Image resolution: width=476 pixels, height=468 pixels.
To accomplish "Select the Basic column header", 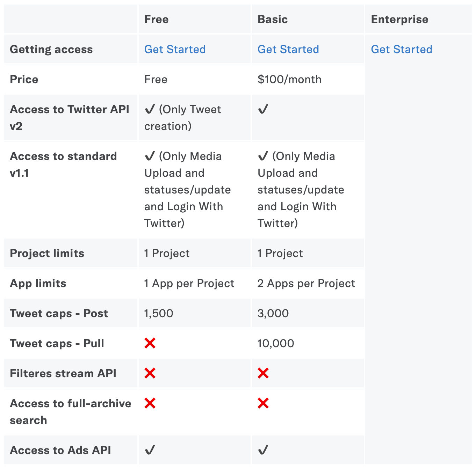I will coord(273,19).
